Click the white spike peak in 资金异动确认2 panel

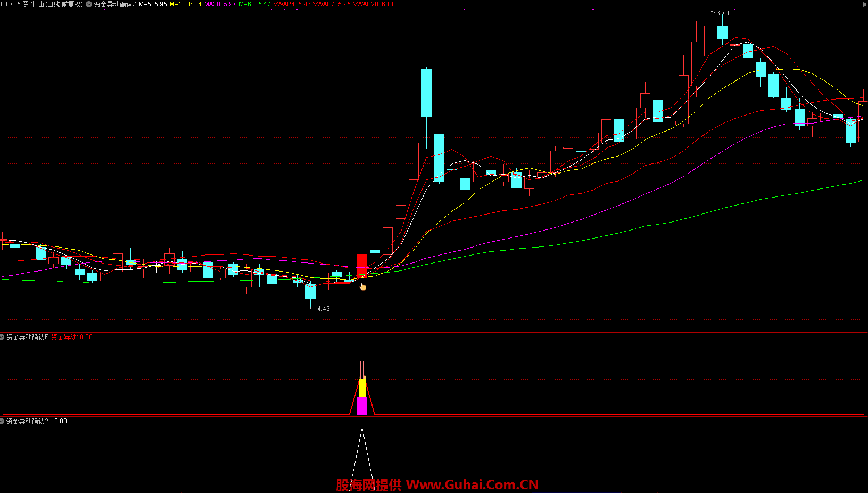coord(362,429)
